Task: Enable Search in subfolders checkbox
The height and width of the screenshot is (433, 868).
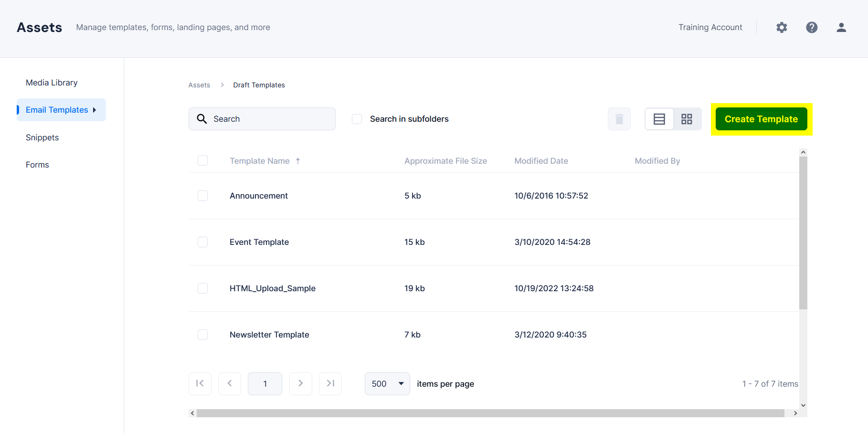Action: click(x=357, y=119)
